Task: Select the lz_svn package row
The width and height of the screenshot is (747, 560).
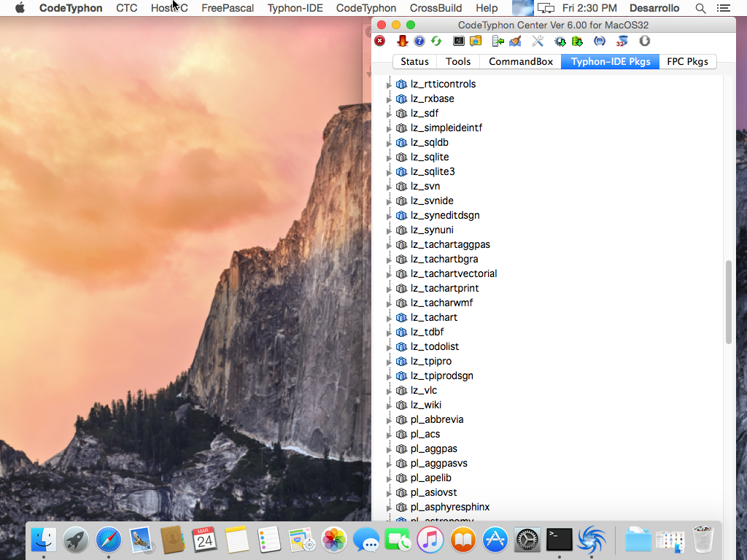Action: click(425, 186)
